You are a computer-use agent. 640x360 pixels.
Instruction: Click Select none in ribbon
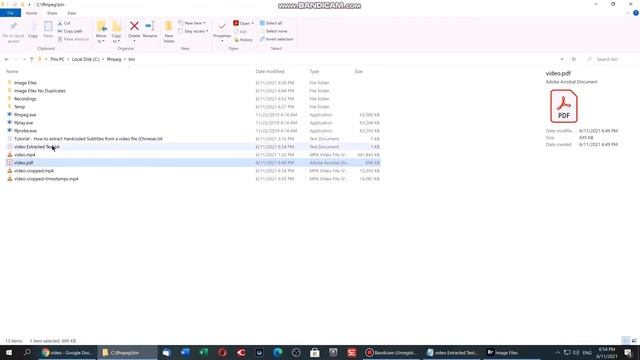tap(273, 31)
